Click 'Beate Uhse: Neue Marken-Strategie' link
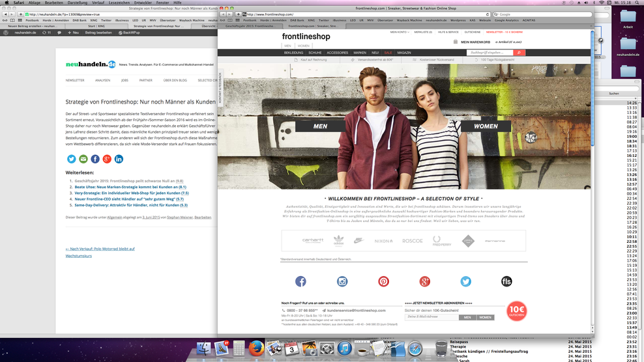Image resolution: width=644 pixels, height=362 pixels. [x=130, y=187]
